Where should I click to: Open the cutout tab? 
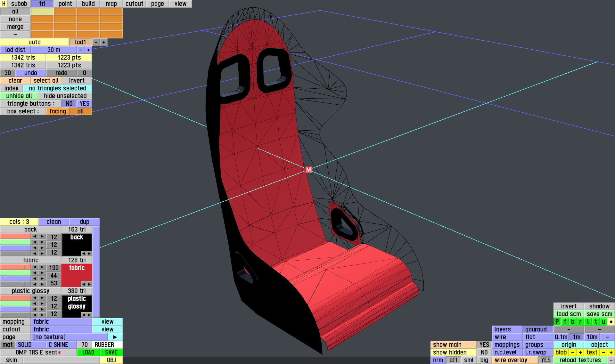(134, 4)
